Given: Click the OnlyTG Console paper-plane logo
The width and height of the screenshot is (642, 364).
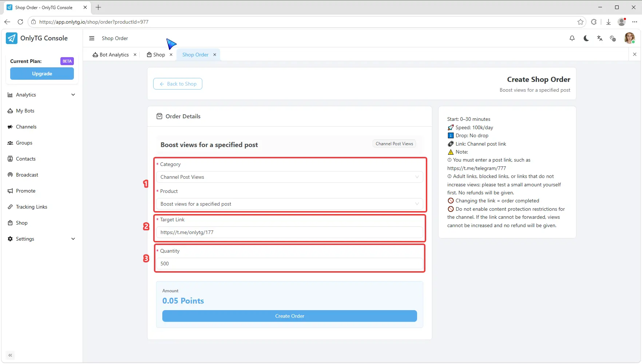Looking at the screenshot, I should pos(12,38).
